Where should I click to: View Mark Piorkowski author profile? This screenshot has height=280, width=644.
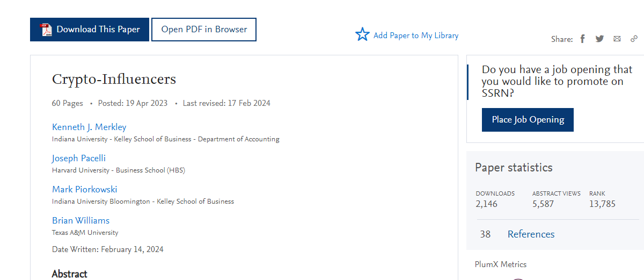click(84, 189)
